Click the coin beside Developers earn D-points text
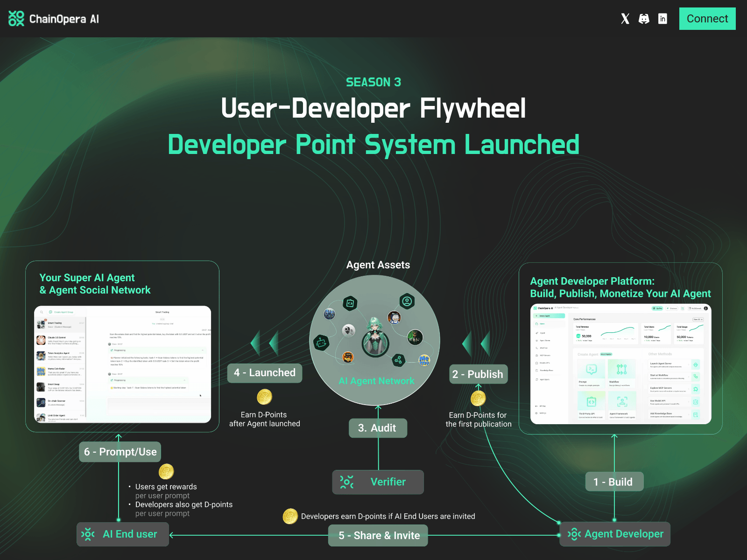This screenshot has height=560, width=747. pos(290,516)
